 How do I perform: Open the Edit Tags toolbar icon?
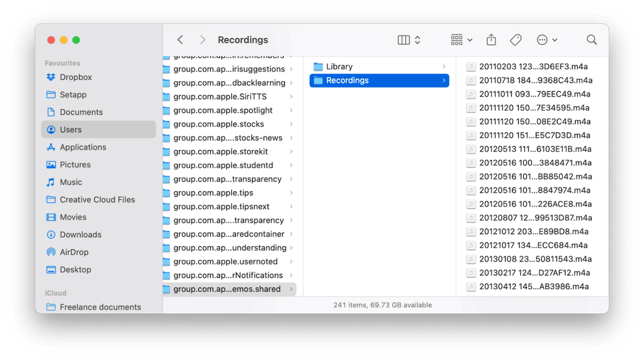click(x=515, y=40)
